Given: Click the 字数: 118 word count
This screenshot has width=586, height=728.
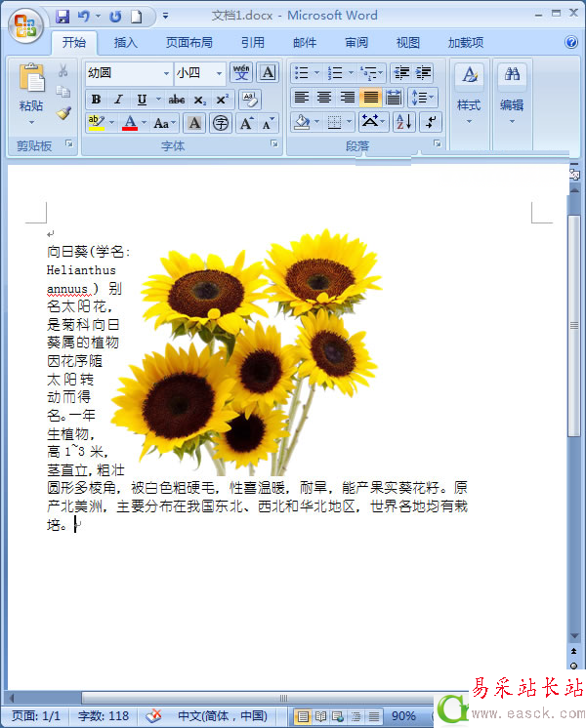Looking at the screenshot, I should point(104,715).
